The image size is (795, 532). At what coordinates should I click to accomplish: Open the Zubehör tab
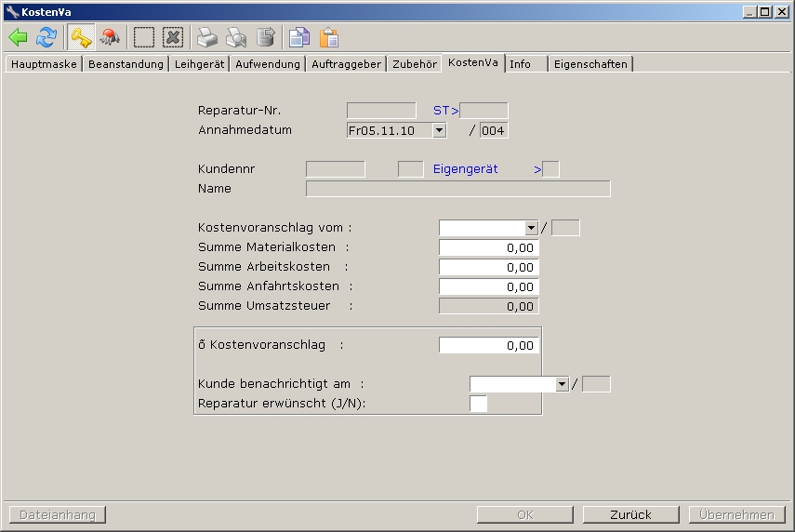(x=414, y=64)
